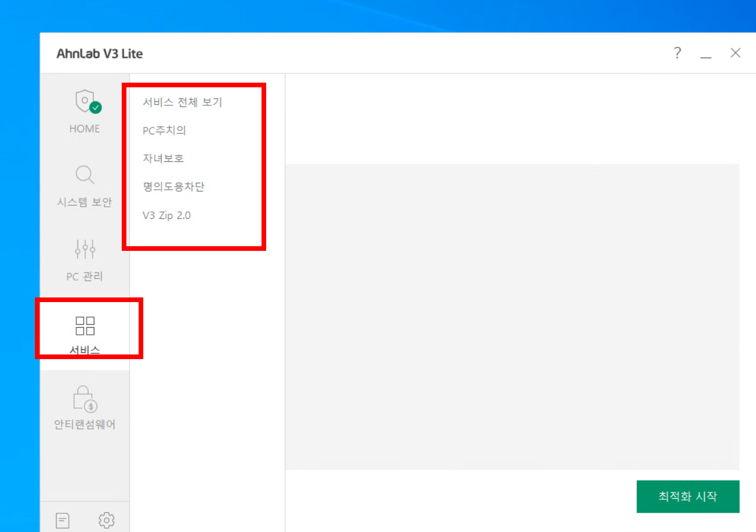Open settings via the gear icon

(x=107, y=520)
